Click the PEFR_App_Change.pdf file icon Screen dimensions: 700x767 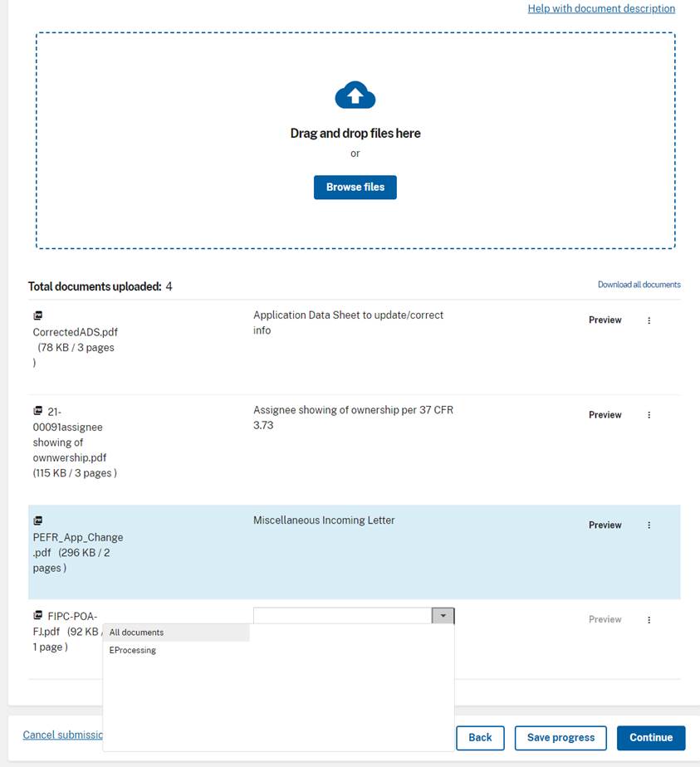[x=37, y=521]
